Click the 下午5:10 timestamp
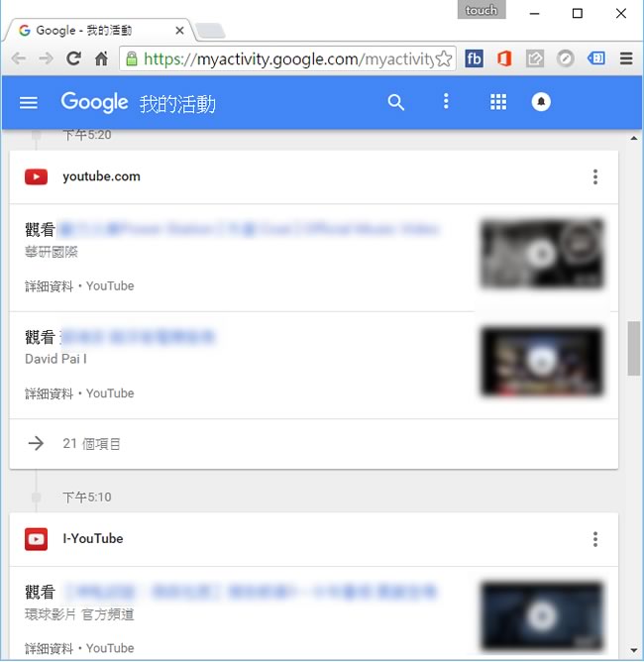The height and width of the screenshot is (662, 644). 87,496
